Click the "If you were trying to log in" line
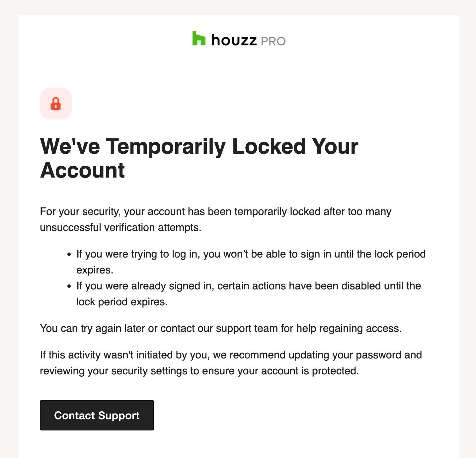Image resolution: width=476 pixels, height=458 pixels. click(x=251, y=254)
